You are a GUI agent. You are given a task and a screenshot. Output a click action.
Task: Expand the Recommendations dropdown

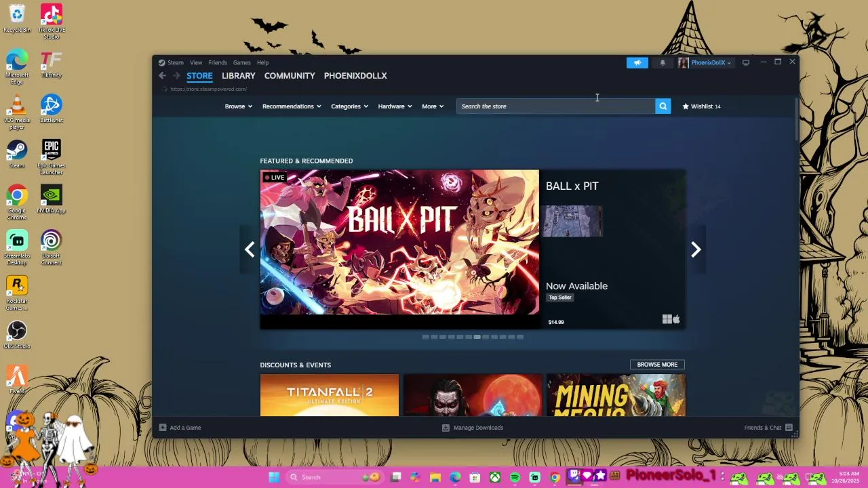click(x=292, y=106)
